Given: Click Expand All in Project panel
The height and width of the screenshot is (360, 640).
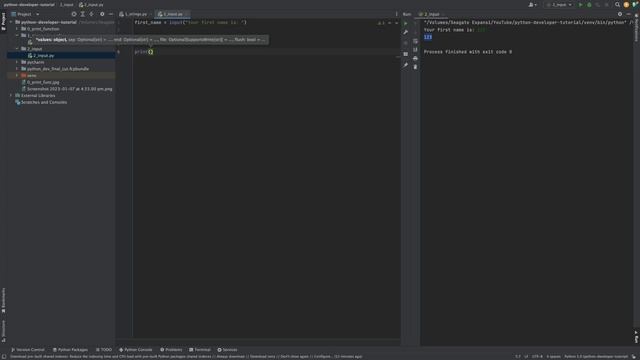Looking at the screenshot, I should coord(83,14).
